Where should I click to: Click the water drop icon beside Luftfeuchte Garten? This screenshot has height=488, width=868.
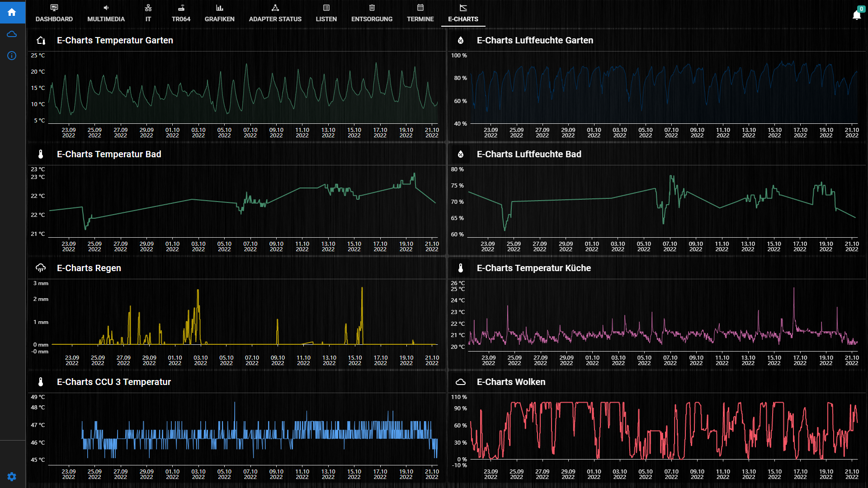(x=461, y=41)
